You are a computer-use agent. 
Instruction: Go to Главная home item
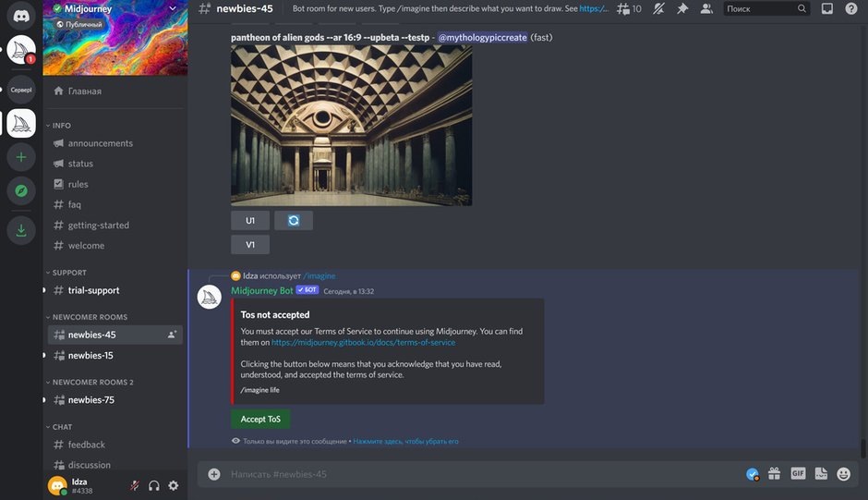115,91
